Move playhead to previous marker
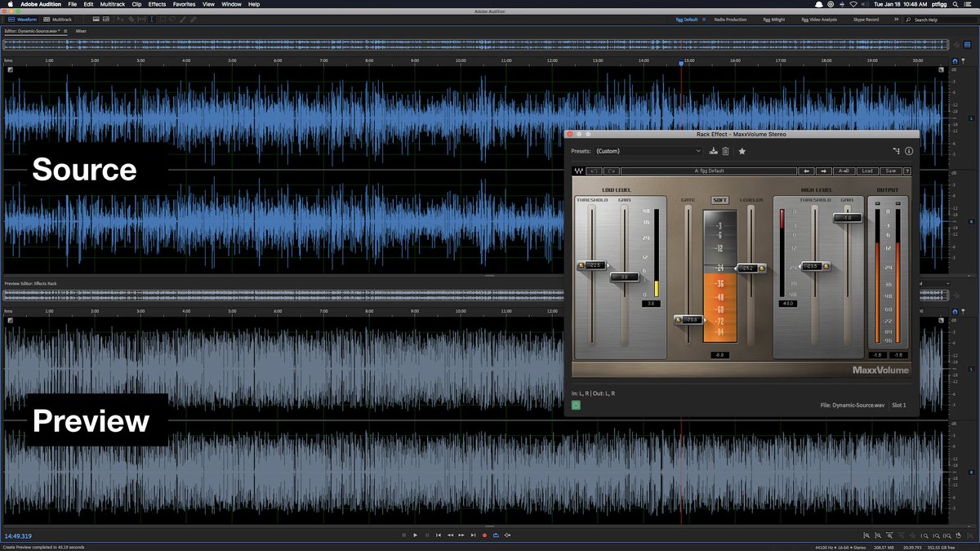This screenshot has width=980, height=551. pyautogui.click(x=439, y=535)
